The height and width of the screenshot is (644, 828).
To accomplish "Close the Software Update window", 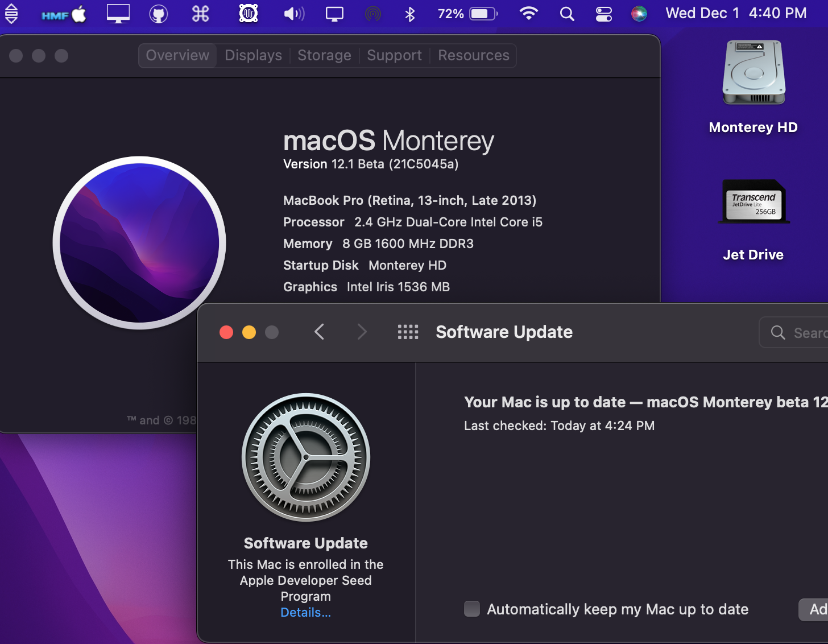I will point(226,332).
